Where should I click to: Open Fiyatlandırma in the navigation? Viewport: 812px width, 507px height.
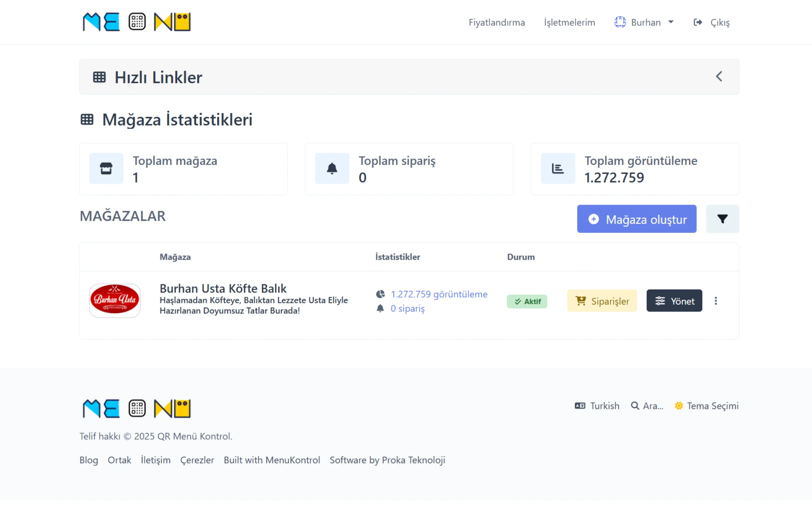497,22
